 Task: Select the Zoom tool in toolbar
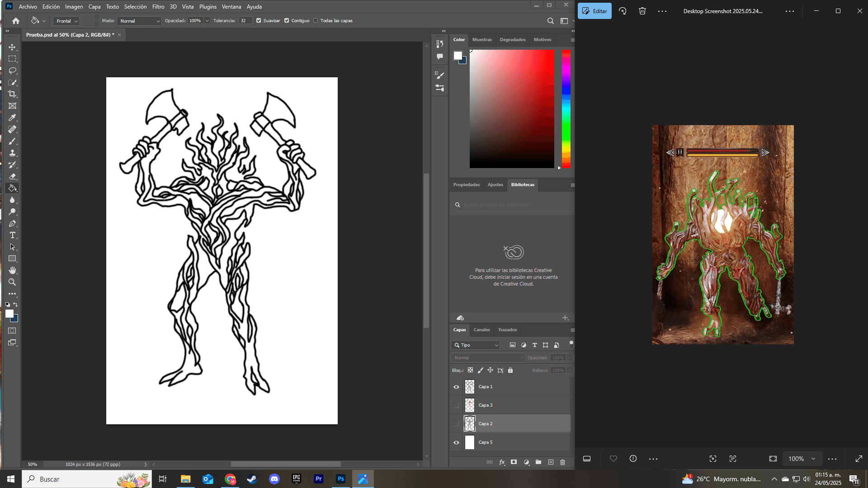[12, 282]
